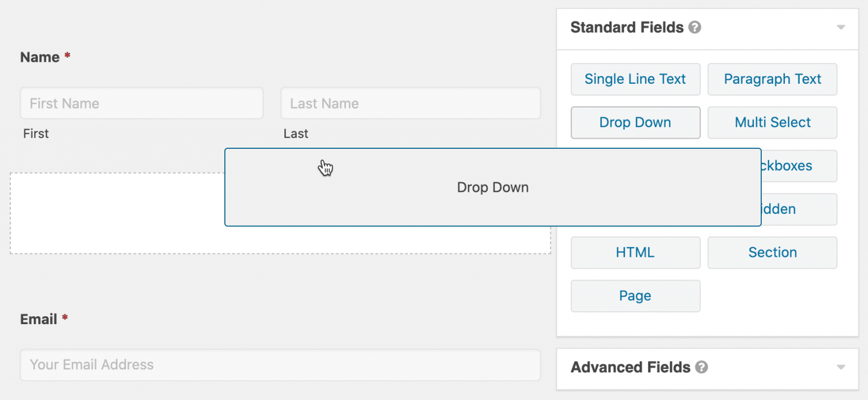Click the Your Email Address input
The image size is (868, 400).
[280, 365]
